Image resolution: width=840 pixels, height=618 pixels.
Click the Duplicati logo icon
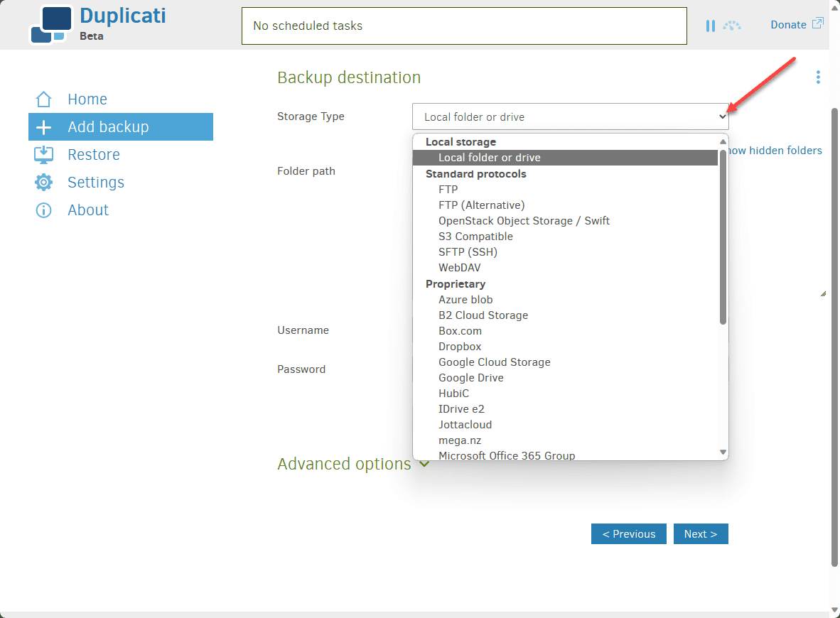(51, 25)
